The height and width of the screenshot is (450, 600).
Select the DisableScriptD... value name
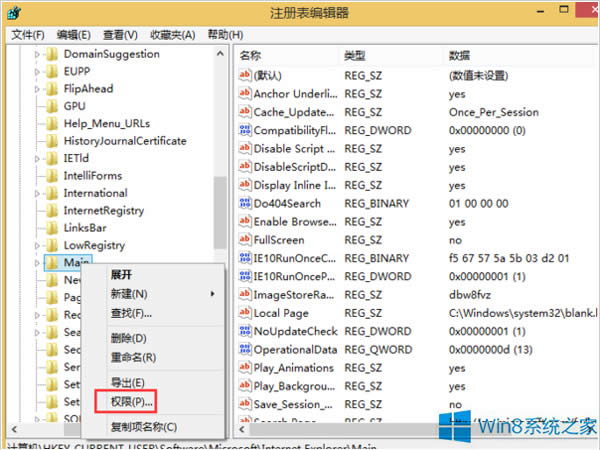295,167
